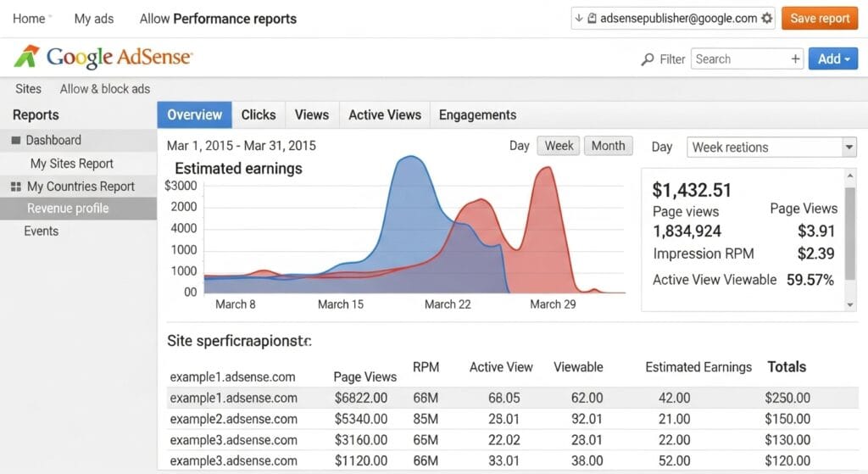Click the Dashboard sidebar icon
Screen dimensions: 868x474
[x=16, y=140]
